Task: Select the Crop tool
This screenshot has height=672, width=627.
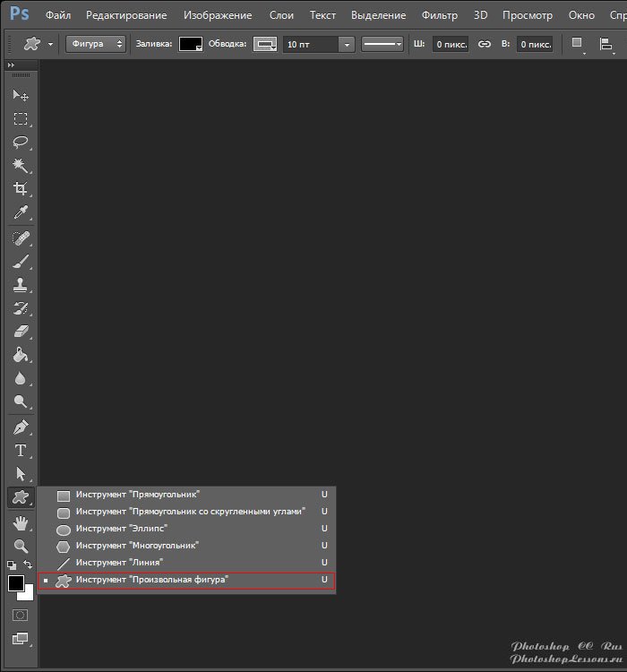Action: (x=20, y=189)
